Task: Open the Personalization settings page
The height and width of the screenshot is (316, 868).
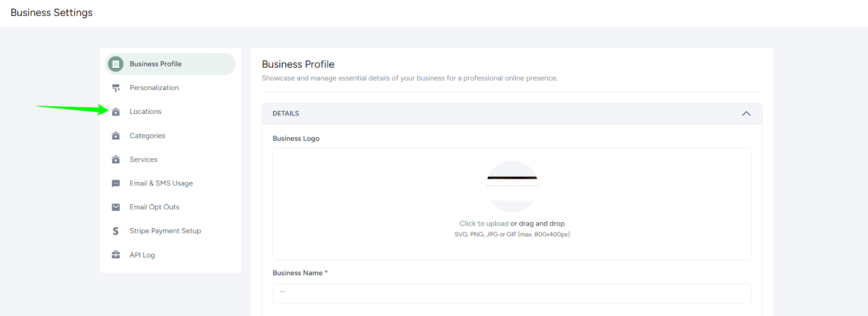Action: 154,87
